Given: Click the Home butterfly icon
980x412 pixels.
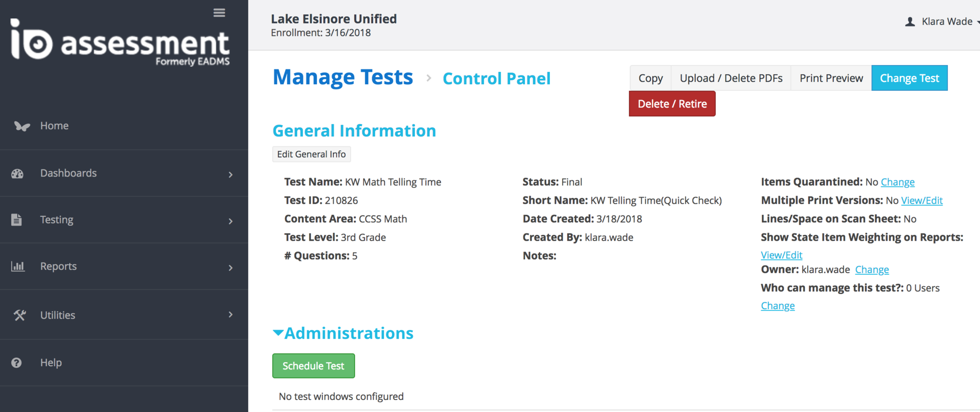Looking at the screenshot, I should click(22, 126).
